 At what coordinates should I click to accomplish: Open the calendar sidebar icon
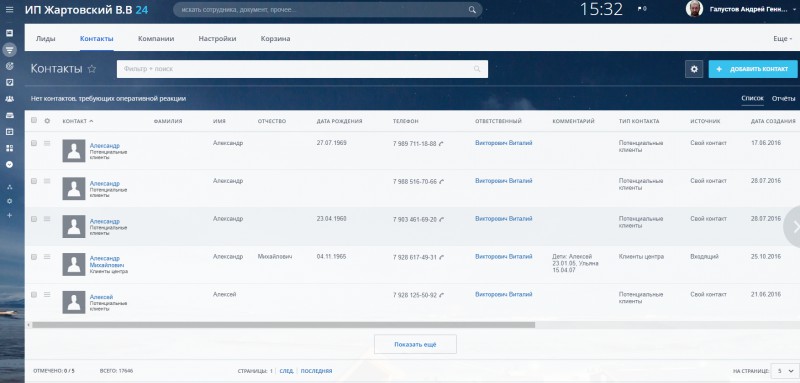[x=9, y=132]
